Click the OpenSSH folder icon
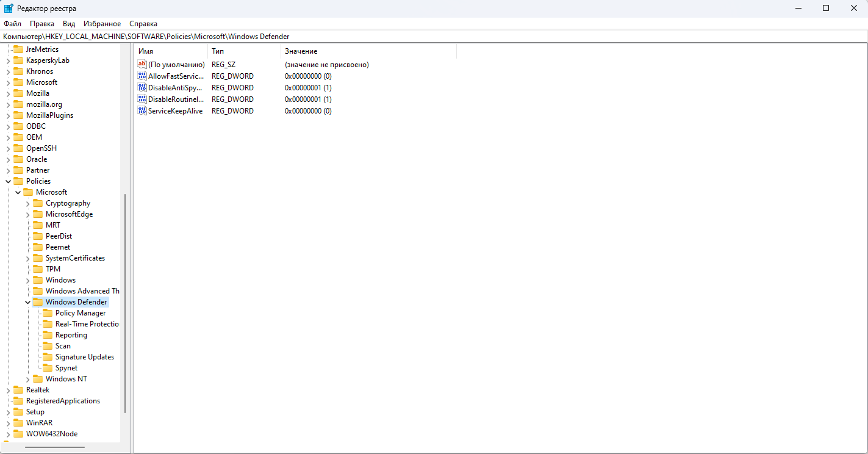 [18, 148]
